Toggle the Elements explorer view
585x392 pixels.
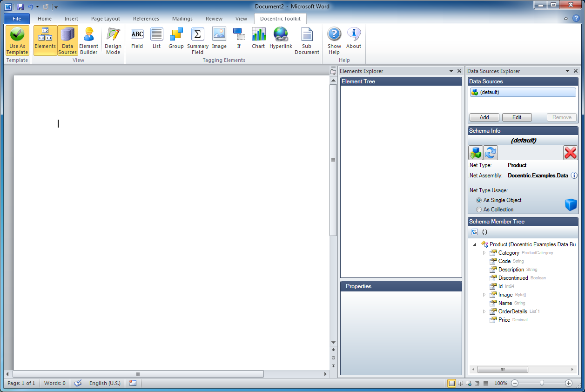[45, 41]
